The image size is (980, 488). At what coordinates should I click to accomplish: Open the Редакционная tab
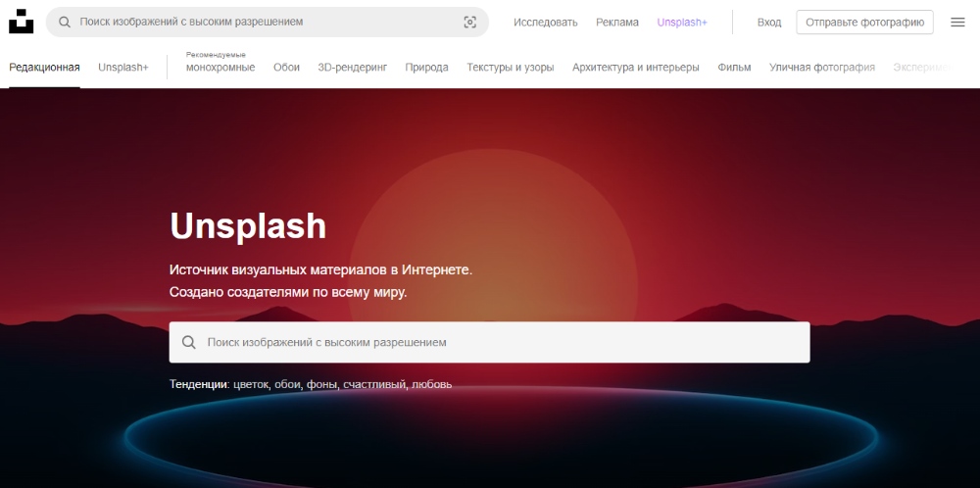[x=44, y=68]
